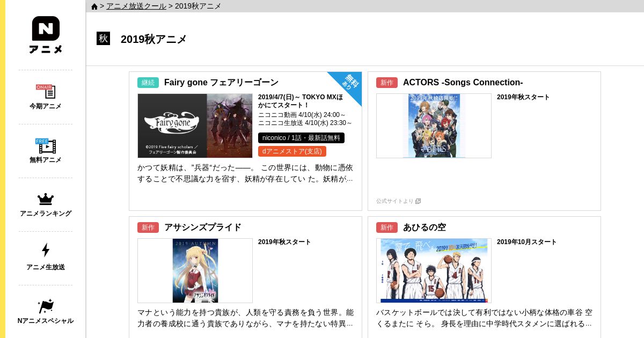Click 新作 tag on ACTORS card
Image resolution: width=644 pixels, height=338 pixels.
point(387,83)
